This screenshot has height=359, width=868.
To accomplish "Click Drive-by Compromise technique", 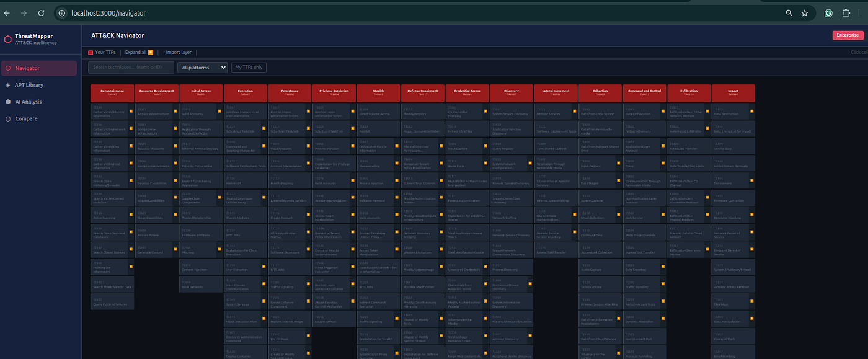I will coord(201,163).
